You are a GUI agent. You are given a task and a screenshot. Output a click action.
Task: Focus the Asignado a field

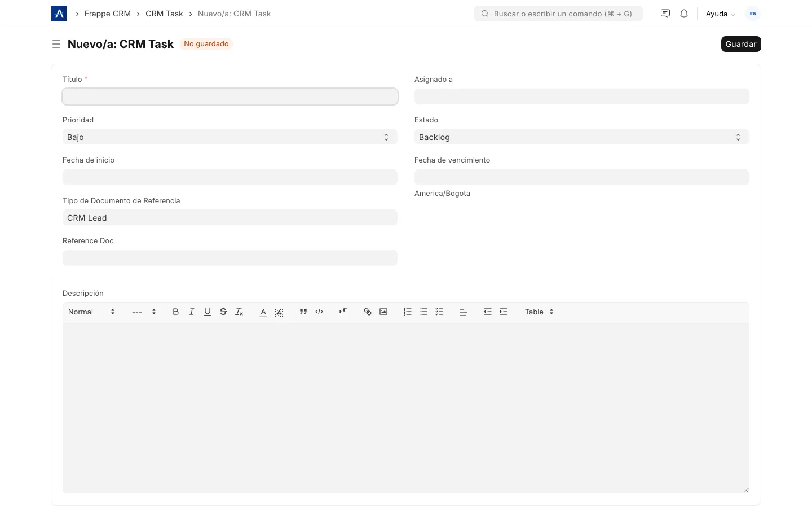(582, 97)
